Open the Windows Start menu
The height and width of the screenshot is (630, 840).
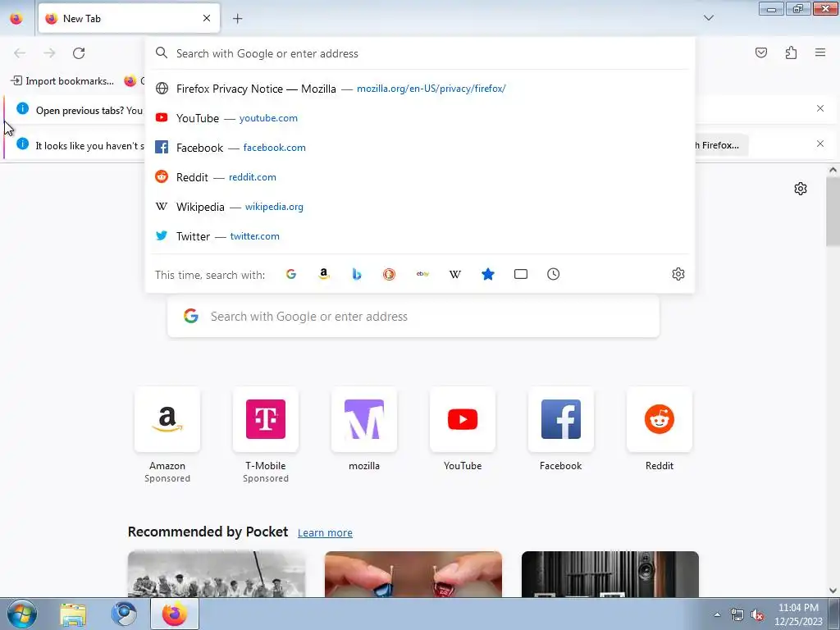[x=21, y=614]
